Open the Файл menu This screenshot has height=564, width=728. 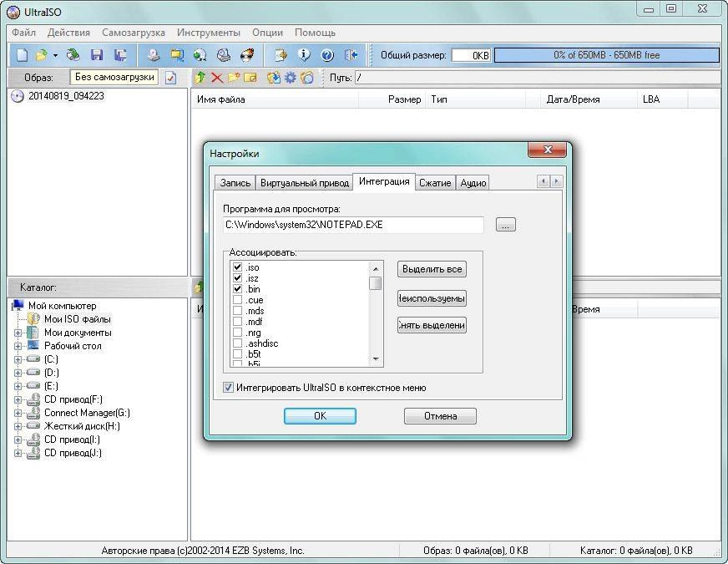pos(23,33)
